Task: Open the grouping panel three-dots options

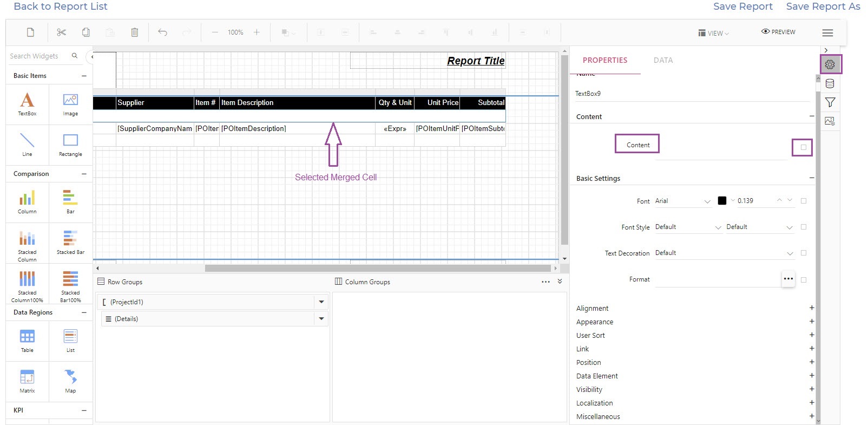Action: pyautogui.click(x=545, y=282)
